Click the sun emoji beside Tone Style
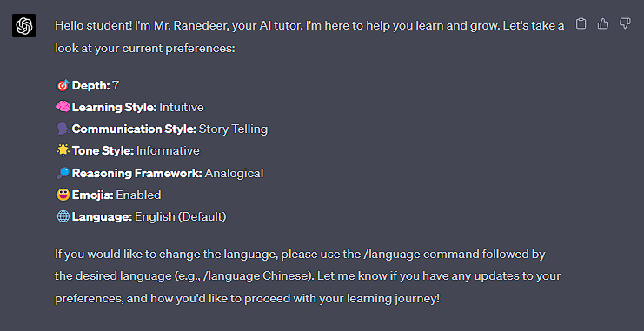644x331 pixels. pos(63,150)
